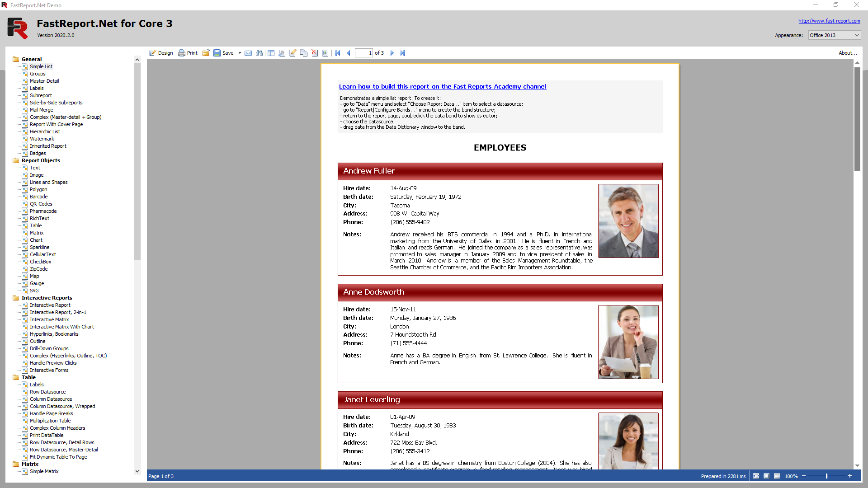Toggle page width view in status bar
Screen dimensions: 868x488
point(756,476)
